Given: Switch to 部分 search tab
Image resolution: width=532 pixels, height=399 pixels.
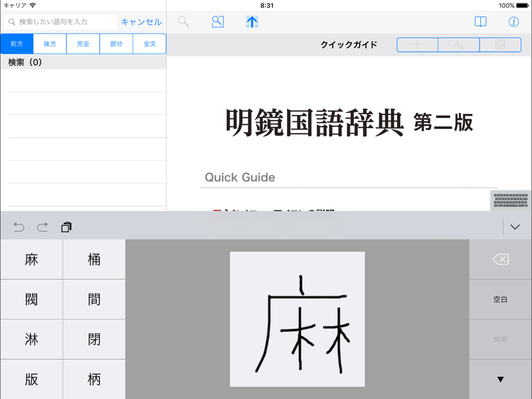Looking at the screenshot, I should pyautogui.click(x=117, y=44).
